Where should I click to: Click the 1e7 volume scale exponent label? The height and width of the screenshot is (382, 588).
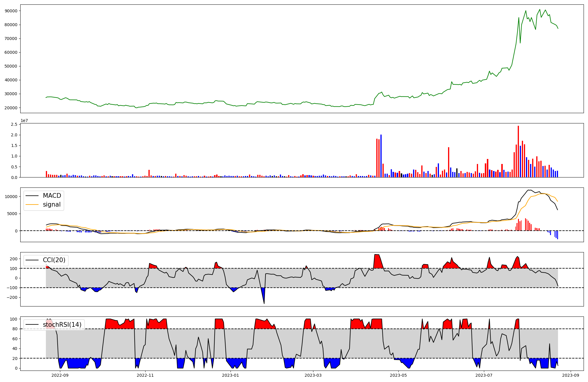click(24, 120)
